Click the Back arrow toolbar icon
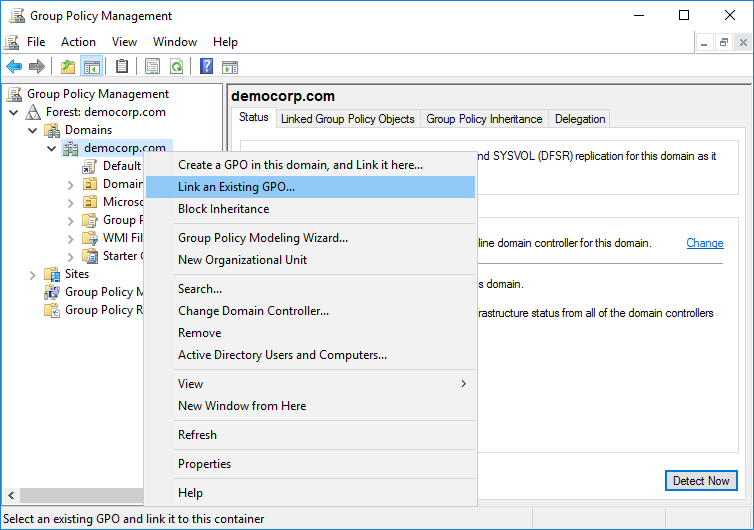Image resolution: width=754 pixels, height=530 pixels. point(14,67)
